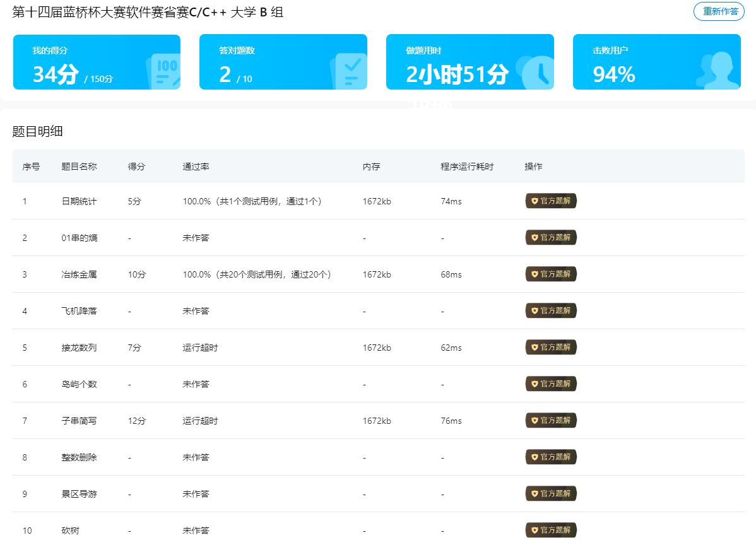
Task: Click pass rate text 共1个测试用例，通过1个
Action: (x=269, y=201)
